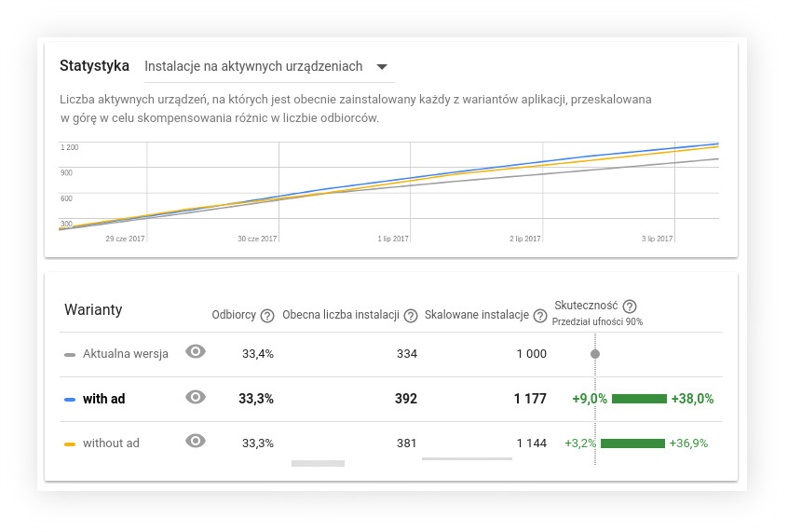The height and width of the screenshot is (532, 788).
Task: Hide the 'with ad' variant line
Action: point(196,397)
